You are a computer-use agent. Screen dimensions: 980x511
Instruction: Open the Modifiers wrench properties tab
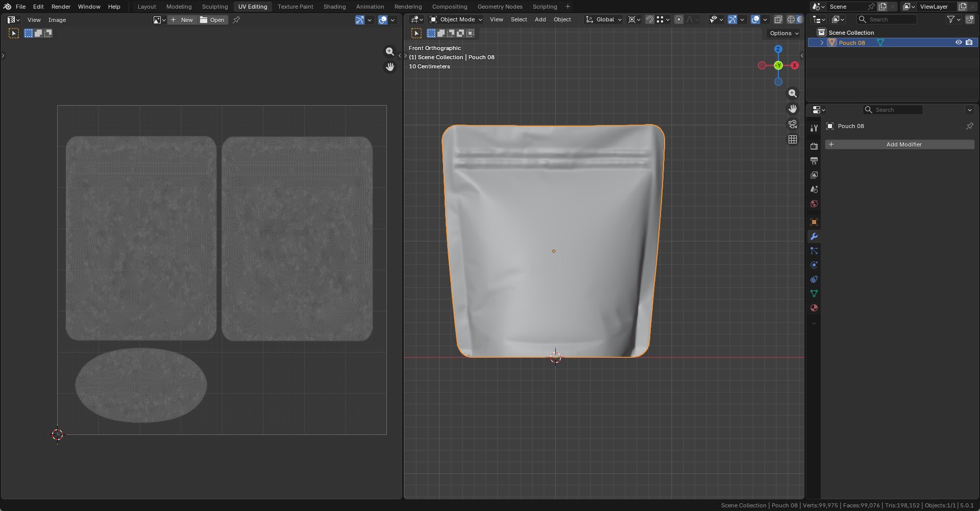[x=814, y=236]
